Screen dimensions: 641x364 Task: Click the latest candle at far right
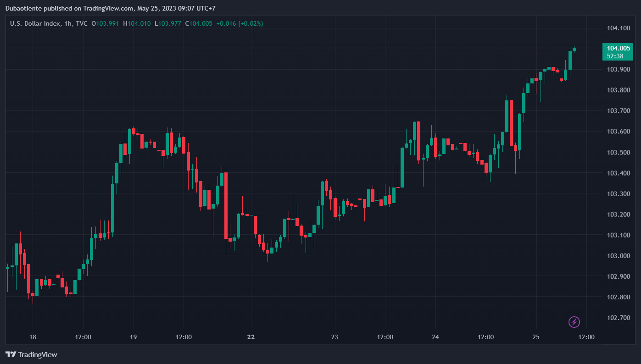574,49
